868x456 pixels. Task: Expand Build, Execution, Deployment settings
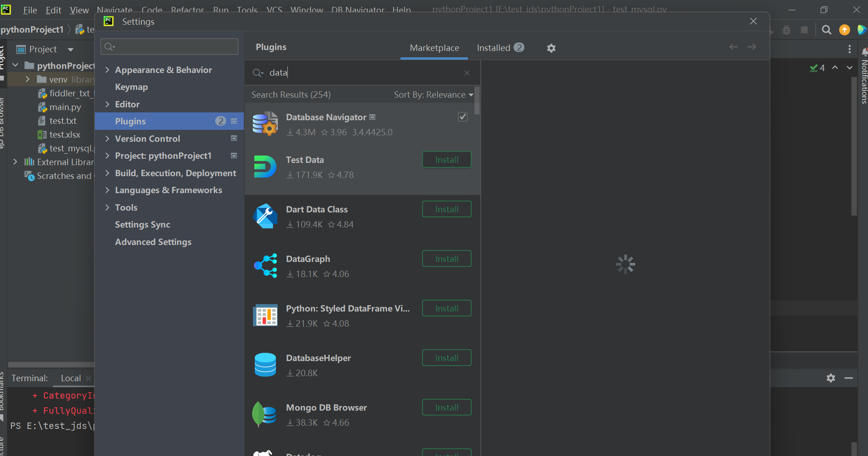tap(107, 173)
